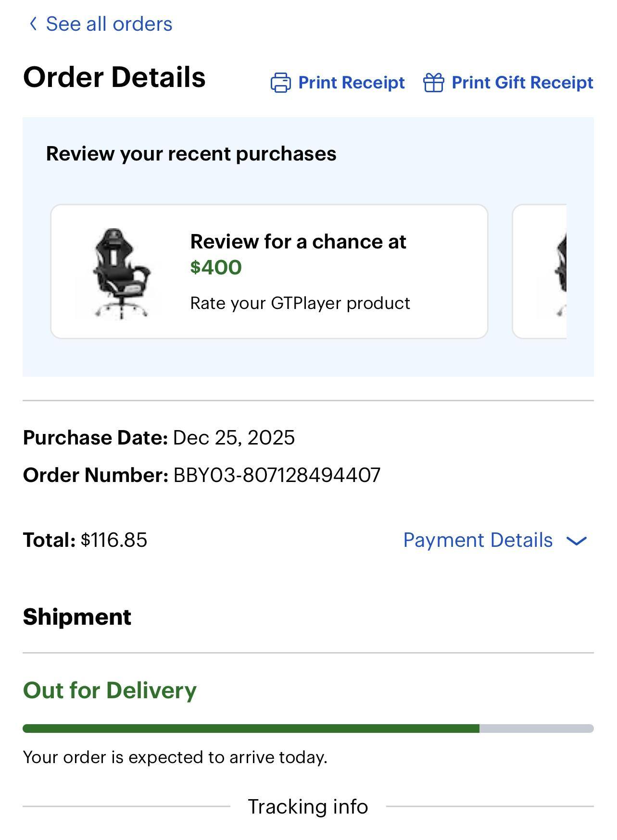Open the See all orders link
617x840 pixels.
[x=109, y=24]
